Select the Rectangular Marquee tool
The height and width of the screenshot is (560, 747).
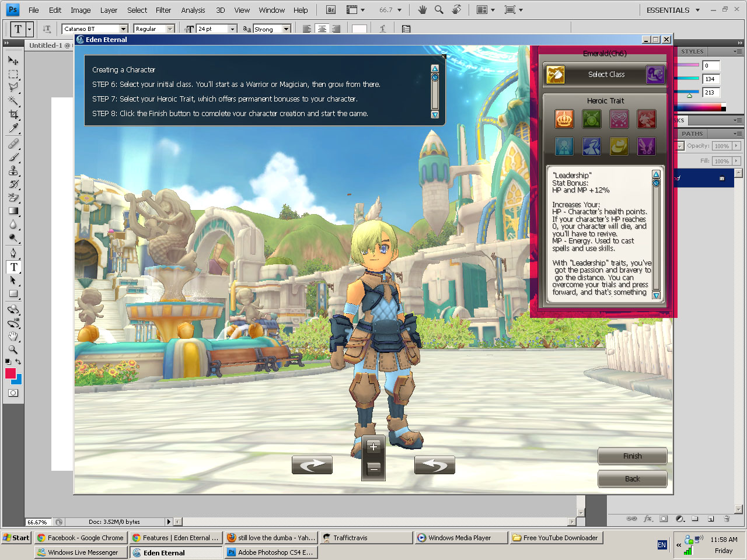click(13, 74)
